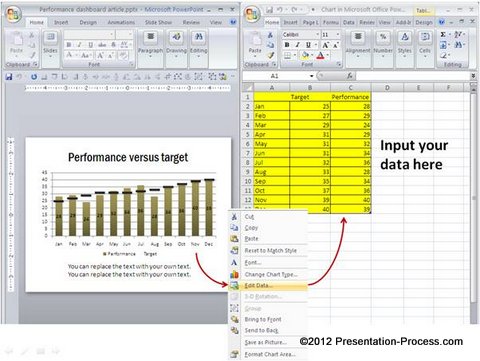This screenshot has width=480, height=361.
Task: Click the AutoSum sigma icon
Action: (443, 34)
